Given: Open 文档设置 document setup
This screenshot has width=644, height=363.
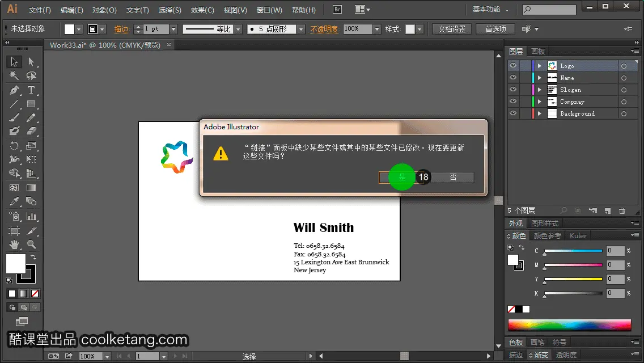Looking at the screenshot, I should click(x=451, y=29).
